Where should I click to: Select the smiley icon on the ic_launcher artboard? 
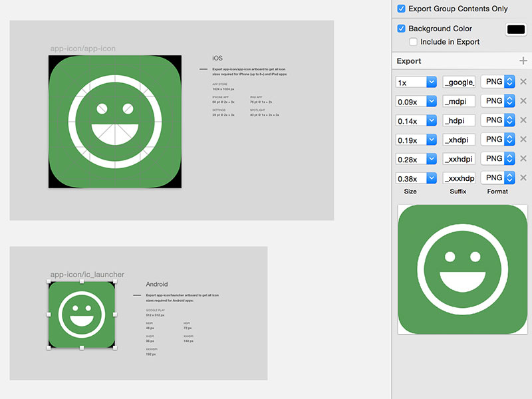[x=82, y=313]
